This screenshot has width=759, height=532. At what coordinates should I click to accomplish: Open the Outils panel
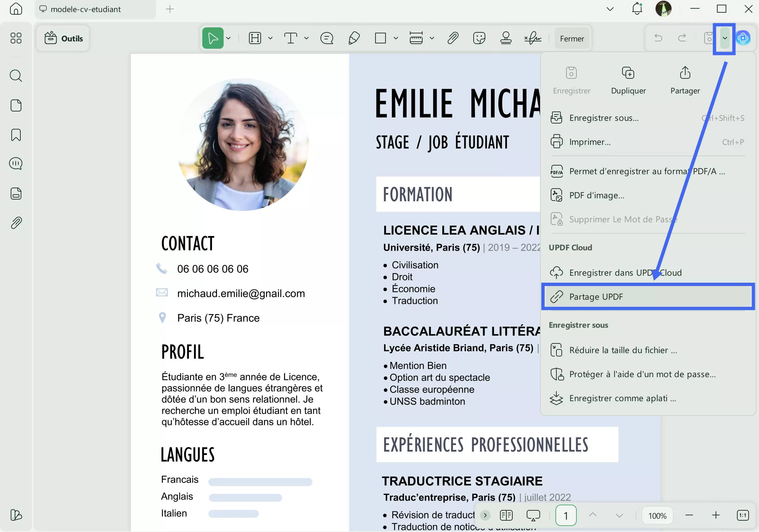tap(63, 38)
